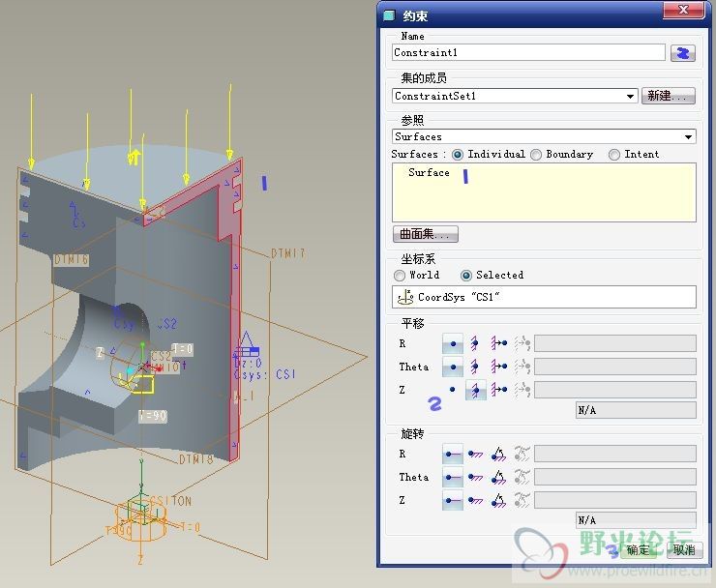Set rotation Z to Free
The height and width of the screenshot is (588, 716).
(453, 500)
